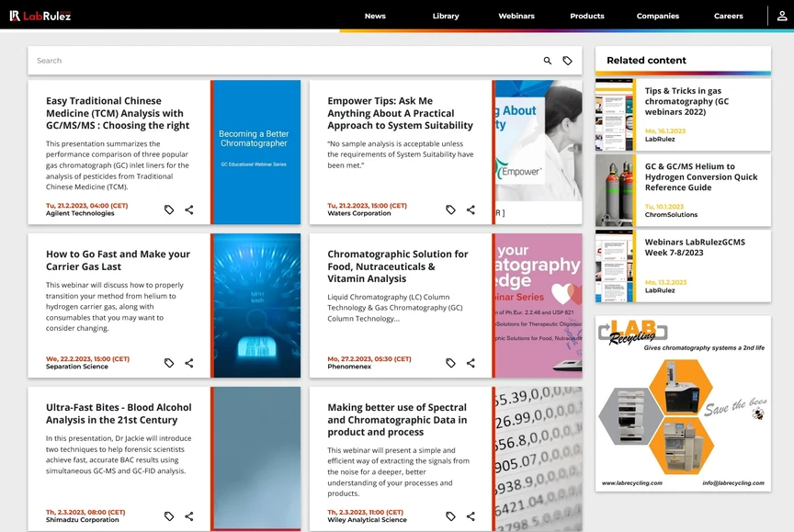Open the Lab Recycling advertisement banner
The height and width of the screenshot is (532, 794).
pyautogui.click(x=683, y=403)
